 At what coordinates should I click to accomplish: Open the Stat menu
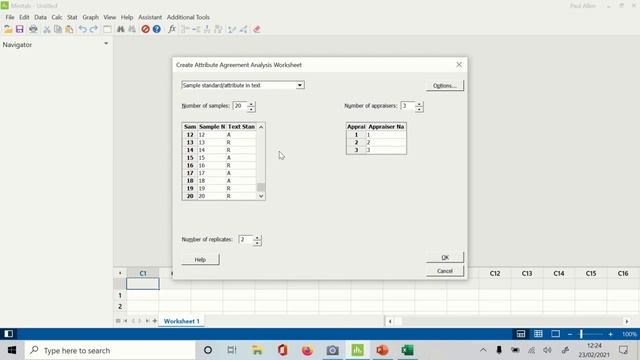coord(72,17)
